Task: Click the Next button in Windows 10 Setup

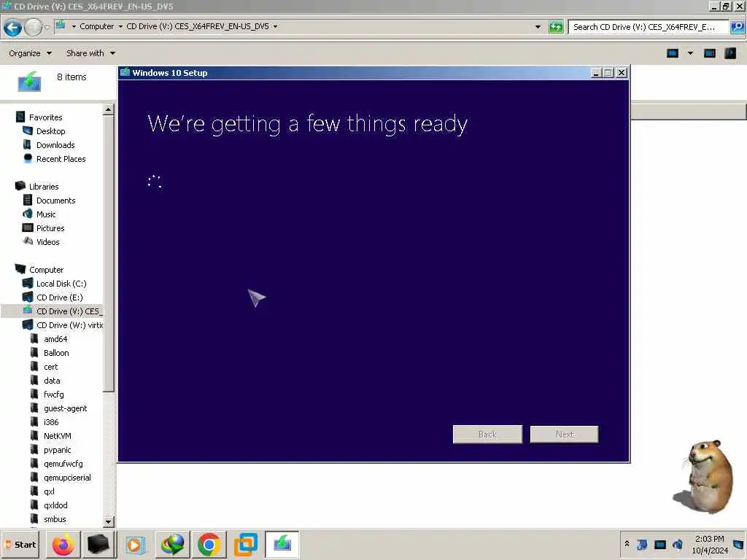Action: click(564, 434)
